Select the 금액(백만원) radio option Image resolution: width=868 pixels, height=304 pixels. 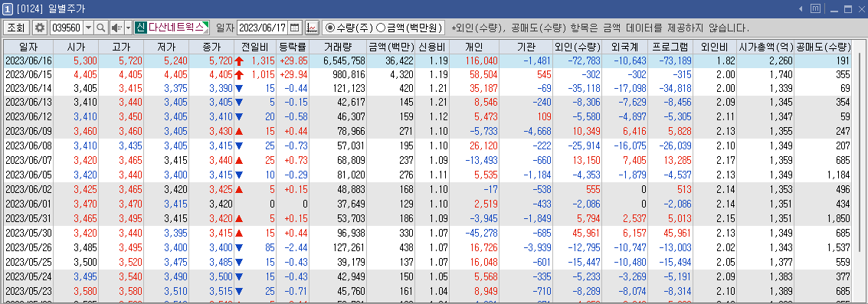pyautogui.click(x=410, y=27)
